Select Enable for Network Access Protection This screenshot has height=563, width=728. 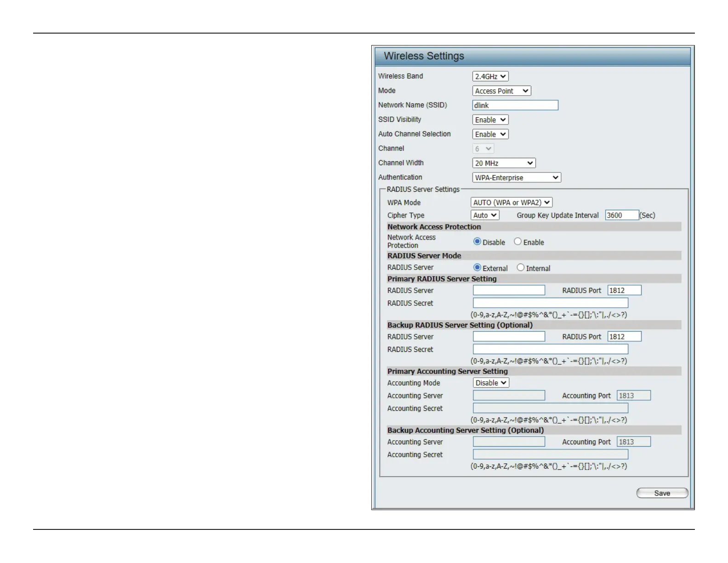[518, 242]
